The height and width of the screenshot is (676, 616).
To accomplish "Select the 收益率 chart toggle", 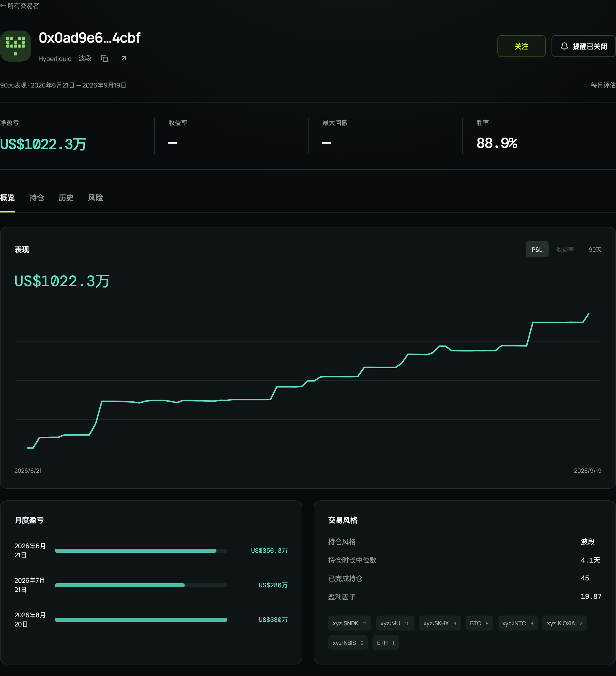I will (565, 250).
